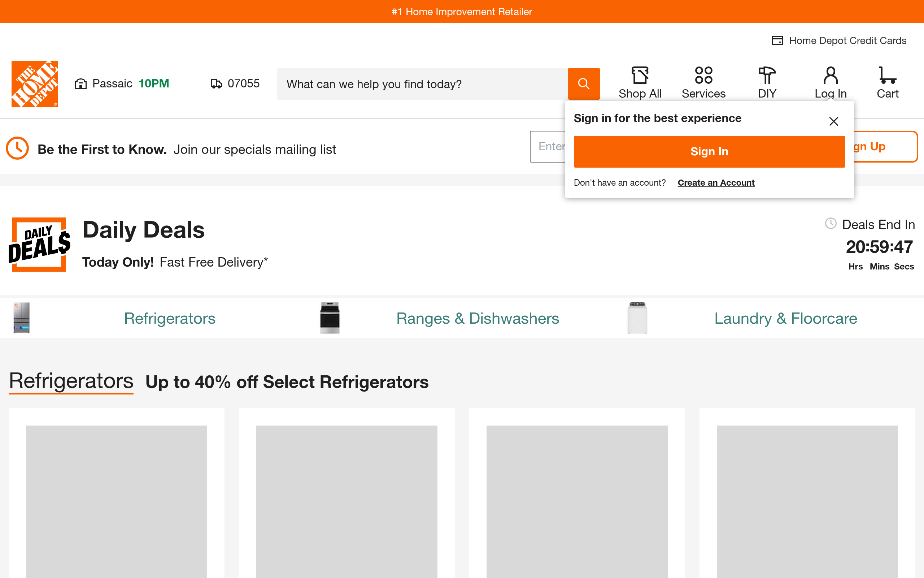924x578 pixels.
Task: Click 'Up to 40% off Select Refrigerators' text
Action: click(287, 382)
